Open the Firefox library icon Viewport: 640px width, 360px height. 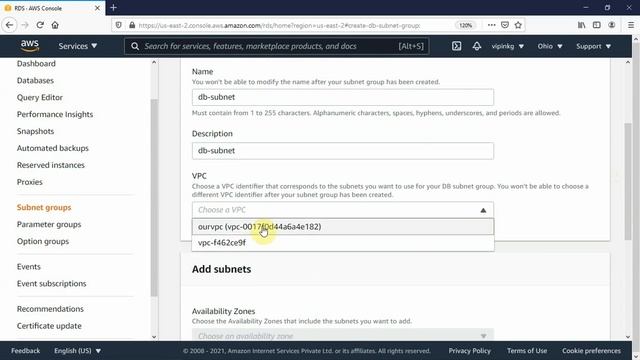coord(581,25)
